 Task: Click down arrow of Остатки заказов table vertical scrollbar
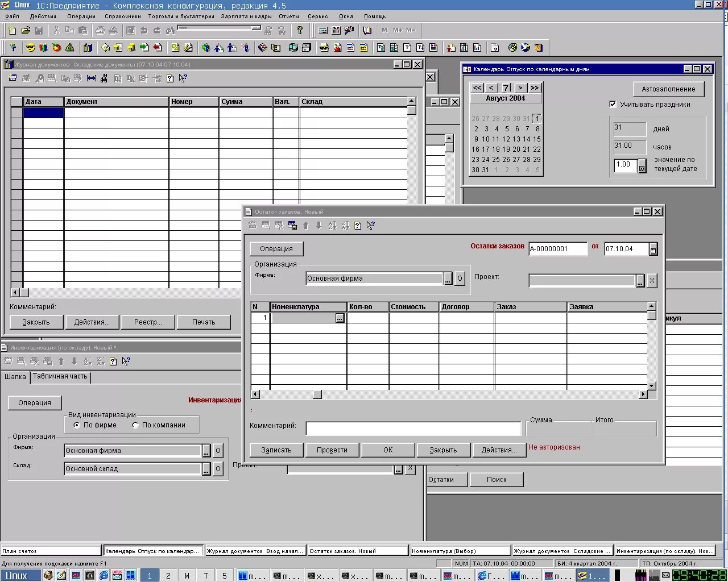click(x=652, y=386)
